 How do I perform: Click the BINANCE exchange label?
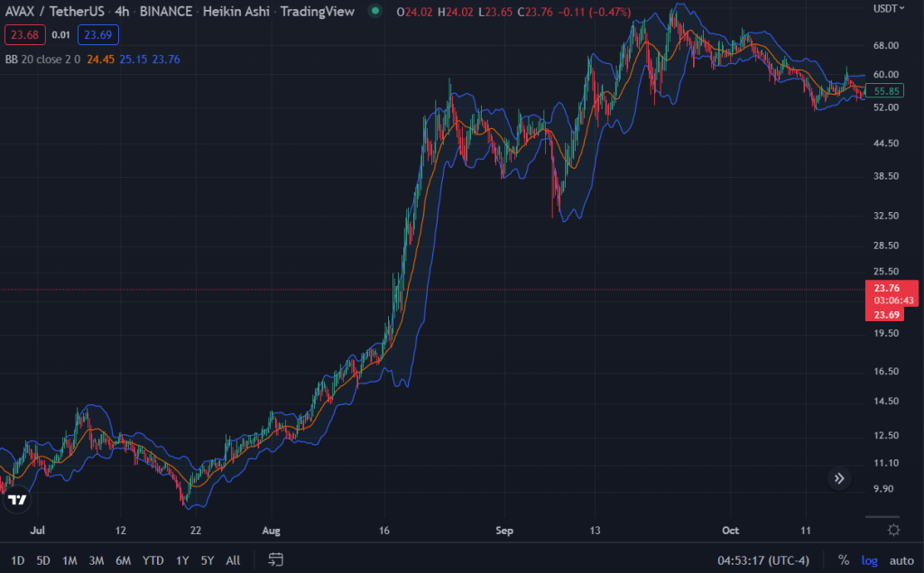tap(166, 11)
